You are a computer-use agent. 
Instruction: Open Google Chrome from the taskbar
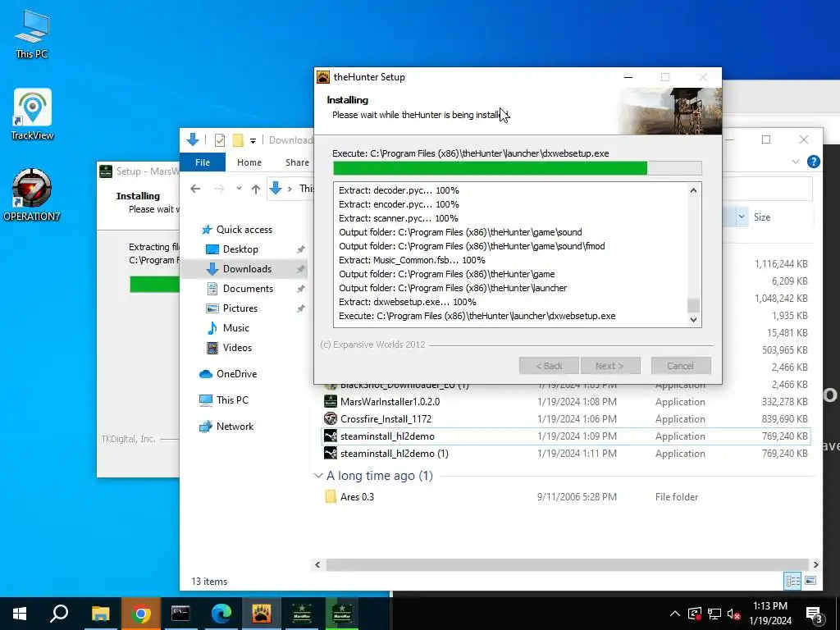pyautogui.click(x=140, y=614)
